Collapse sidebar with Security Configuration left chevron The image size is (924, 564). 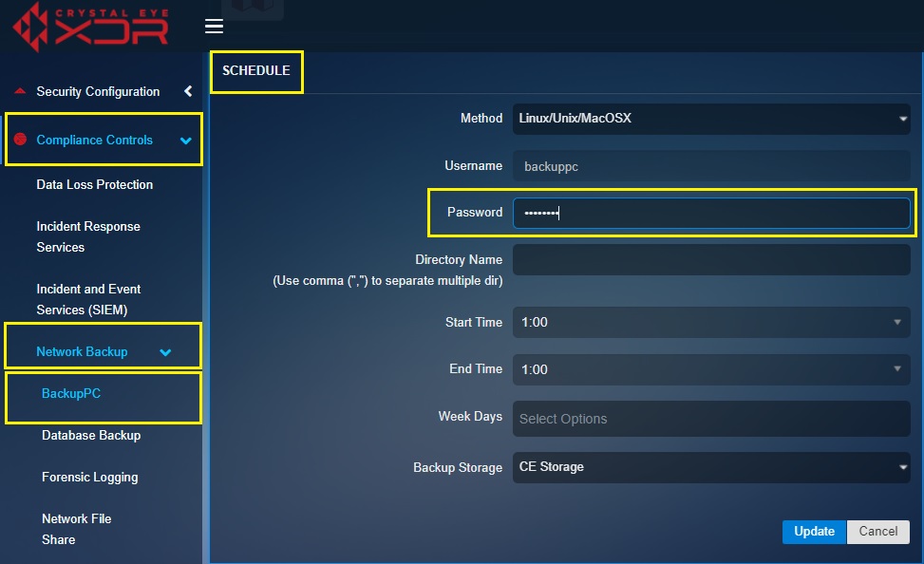point(188,91)
